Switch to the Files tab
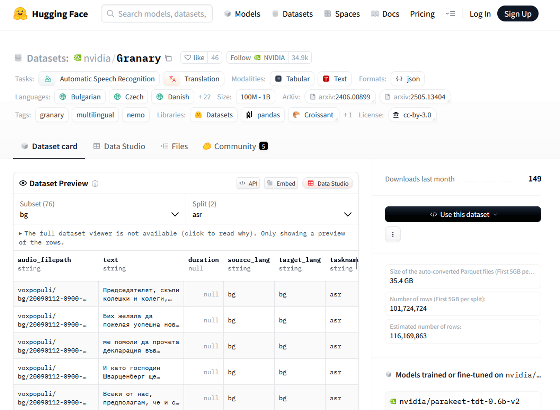Screen dimensions: 560x410 tap(174, 146)
